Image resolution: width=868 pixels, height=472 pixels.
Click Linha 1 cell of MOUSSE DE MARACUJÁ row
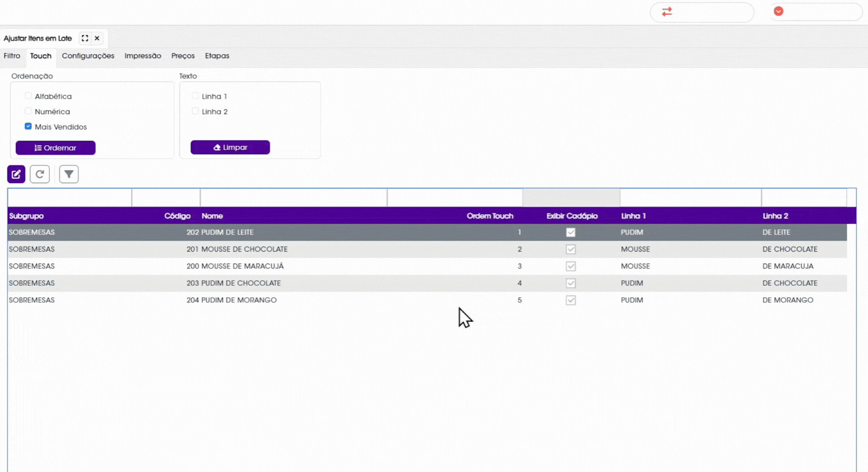(x=635, y=266)
